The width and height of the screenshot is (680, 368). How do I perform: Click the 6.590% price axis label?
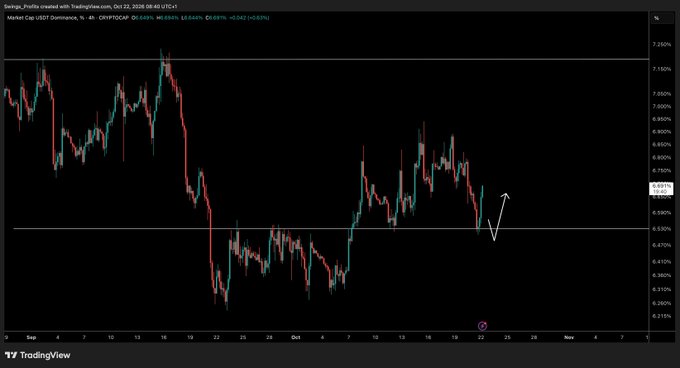[661, 213]
